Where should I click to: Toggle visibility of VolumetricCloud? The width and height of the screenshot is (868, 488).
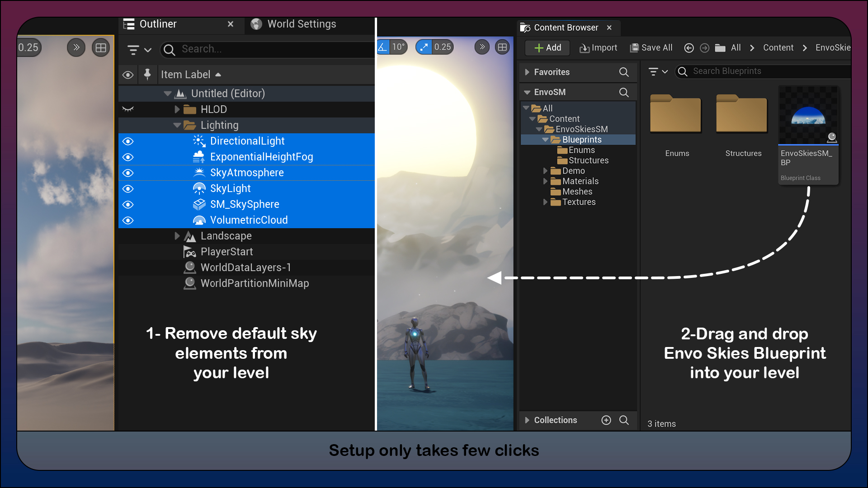128,221
